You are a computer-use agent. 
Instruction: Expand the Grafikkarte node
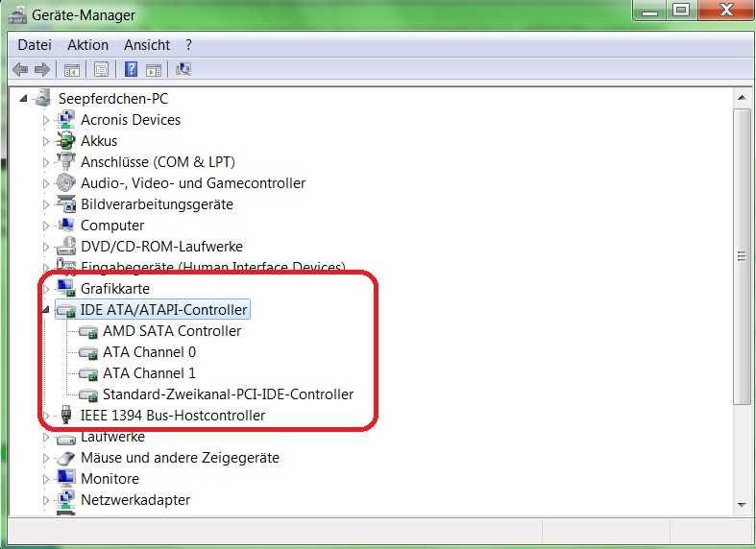46,289
